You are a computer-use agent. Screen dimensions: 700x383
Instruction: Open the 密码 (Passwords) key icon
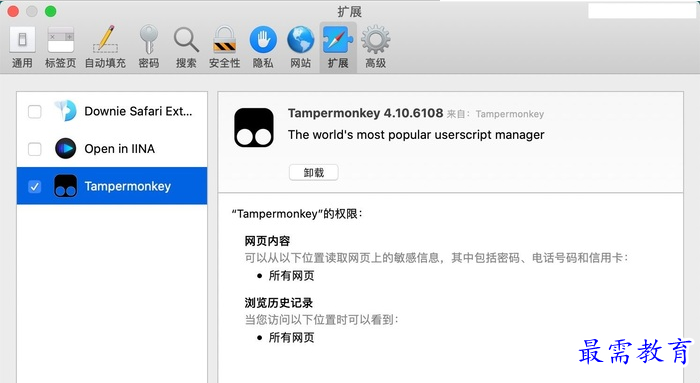[148, 39]
